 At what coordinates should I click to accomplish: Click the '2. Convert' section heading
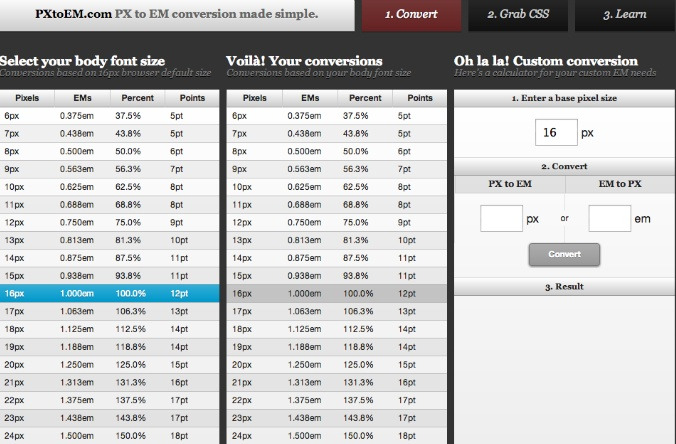click(564, 166)
